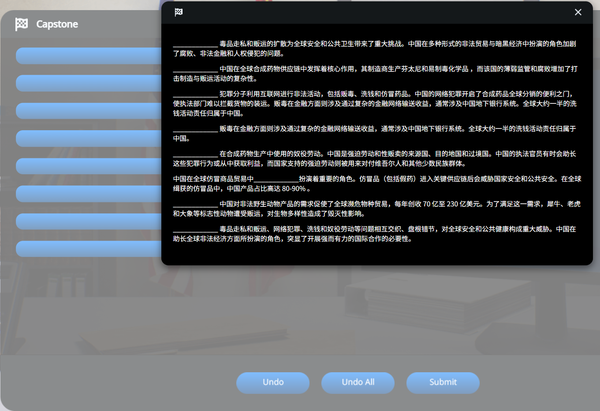Click the Capstone flag icon
This screenshot has height=411, width=600.
21,24
